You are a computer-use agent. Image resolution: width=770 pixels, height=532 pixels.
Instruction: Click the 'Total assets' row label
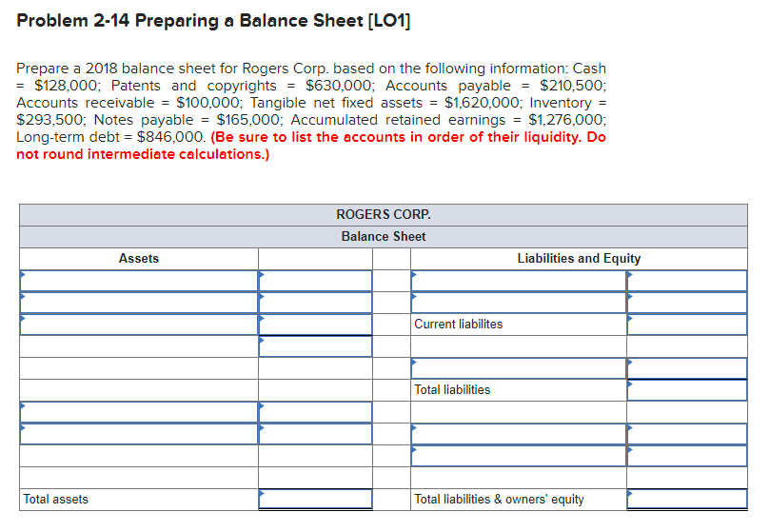click(55, 499)
